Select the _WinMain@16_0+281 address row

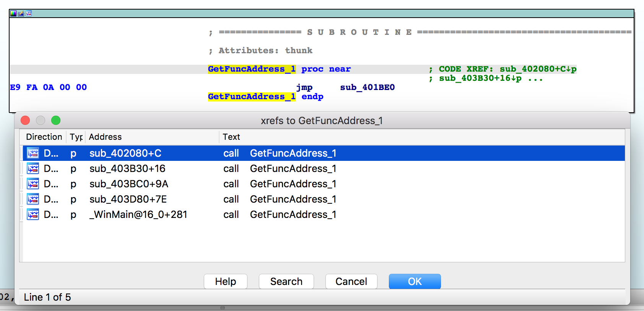click(324, 214)
